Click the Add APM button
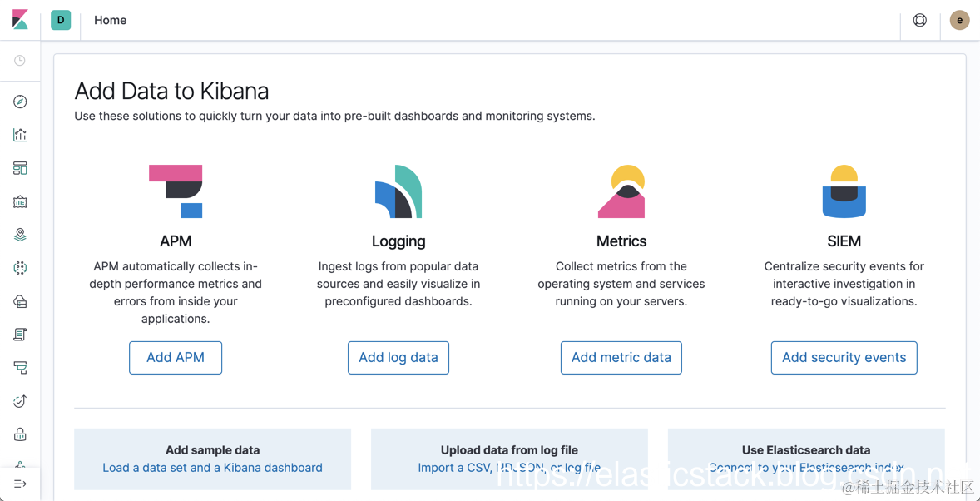 click(176, 358)
